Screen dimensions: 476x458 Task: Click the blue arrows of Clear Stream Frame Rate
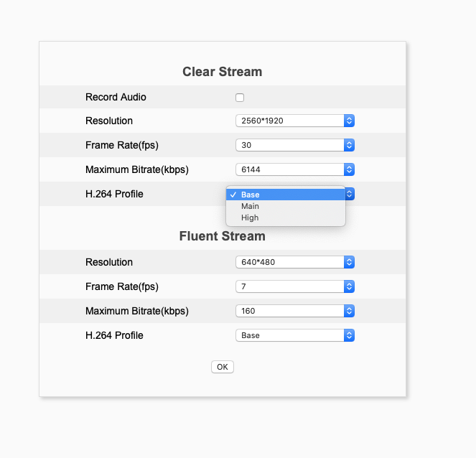coord(349,145)
